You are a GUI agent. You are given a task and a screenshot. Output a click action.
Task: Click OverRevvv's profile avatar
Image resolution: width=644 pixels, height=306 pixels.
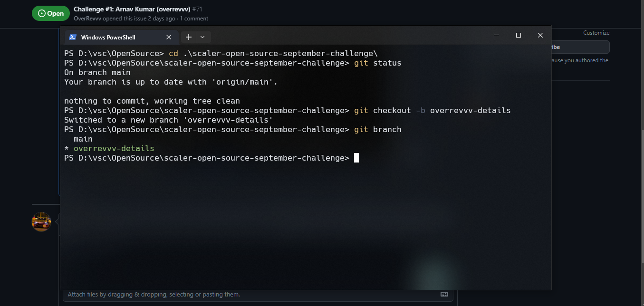pos(41,221)
